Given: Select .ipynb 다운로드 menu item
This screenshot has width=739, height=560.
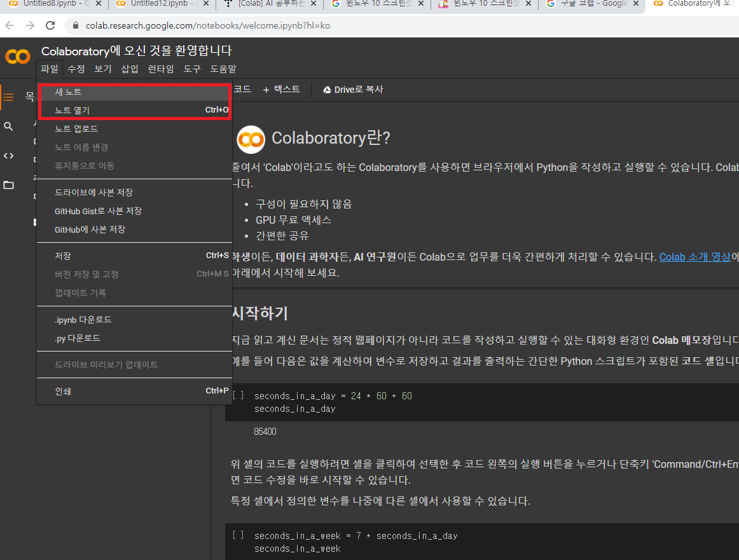Looking at the screenshot, I should pos(134,319).
